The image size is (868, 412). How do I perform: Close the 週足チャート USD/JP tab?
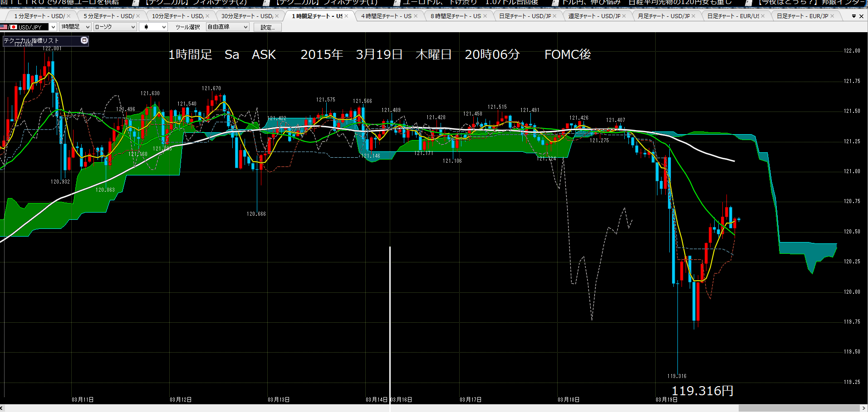tap(624, 16)
